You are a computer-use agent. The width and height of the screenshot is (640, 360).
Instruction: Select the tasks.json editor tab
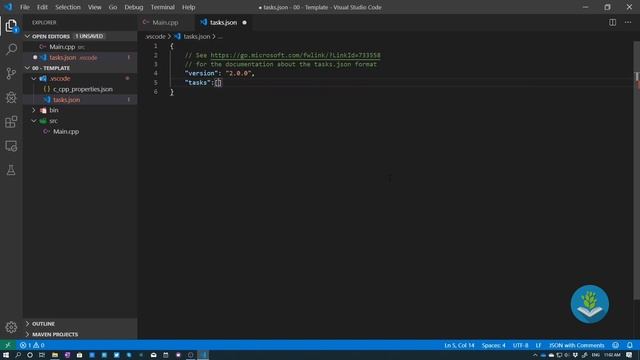[223, 22]
